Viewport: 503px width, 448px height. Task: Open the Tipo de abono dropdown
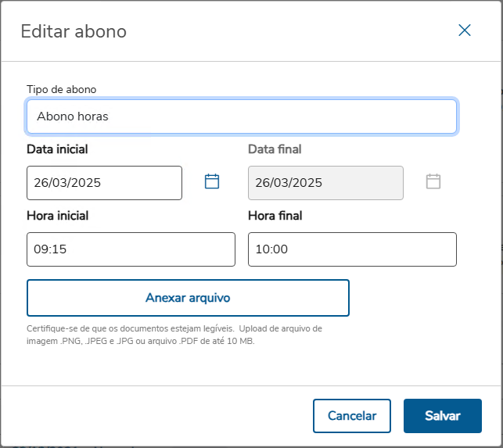click(242, 116)
